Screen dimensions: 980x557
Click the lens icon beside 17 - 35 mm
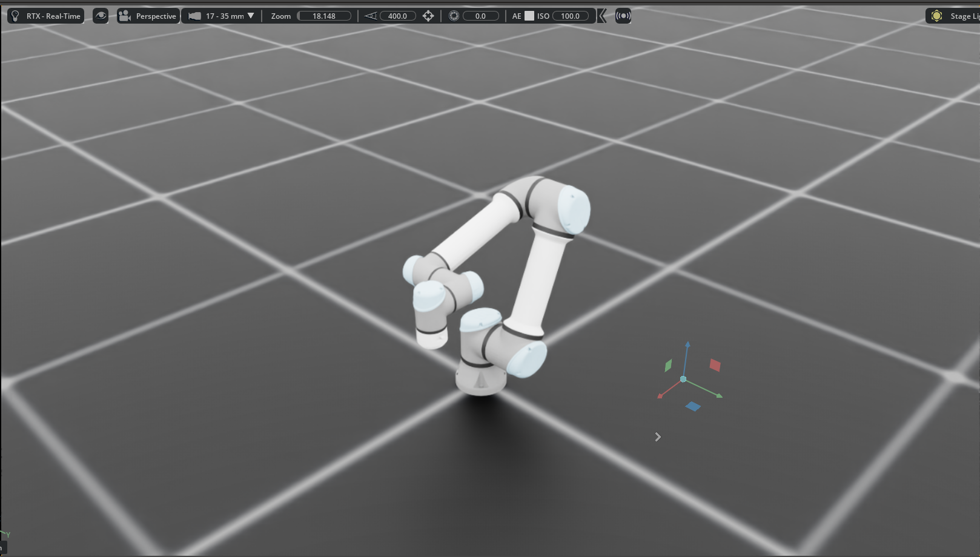tap(194, 16)
